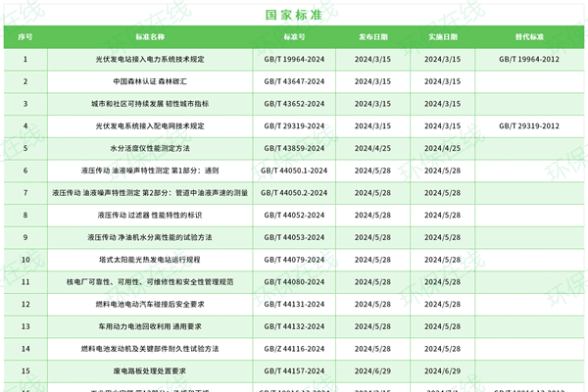Click standard number GB/T 44050.1-2024

coord(294,171)
